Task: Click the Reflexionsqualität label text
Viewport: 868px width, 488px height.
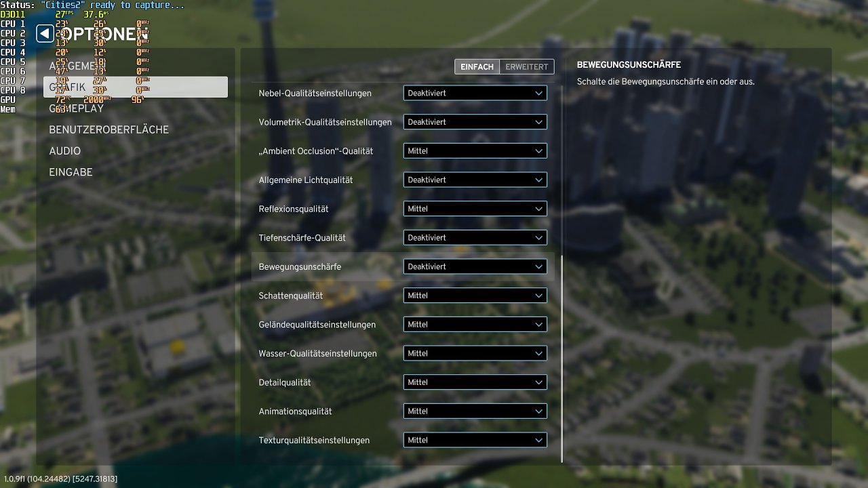Action: tap(294, 209)
